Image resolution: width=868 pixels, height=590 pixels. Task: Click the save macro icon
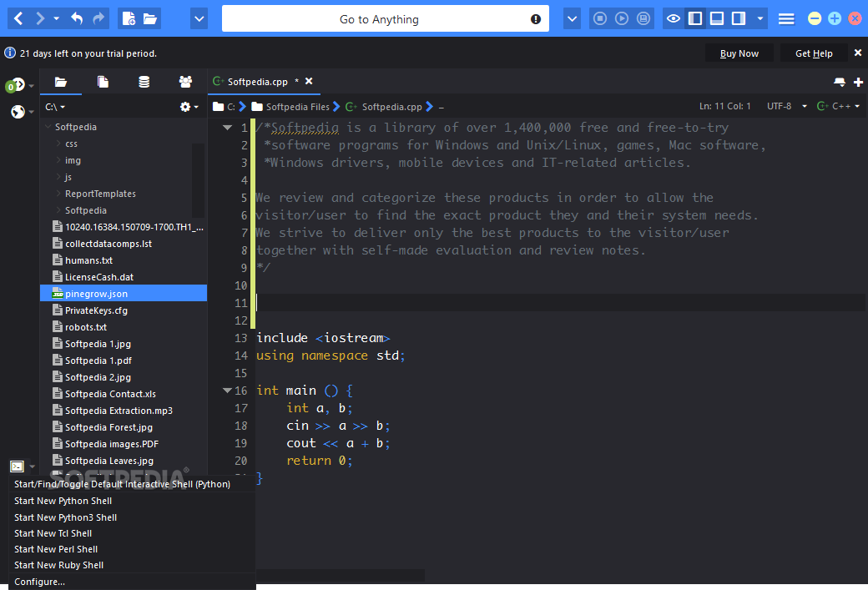click(x=643, y=19)
